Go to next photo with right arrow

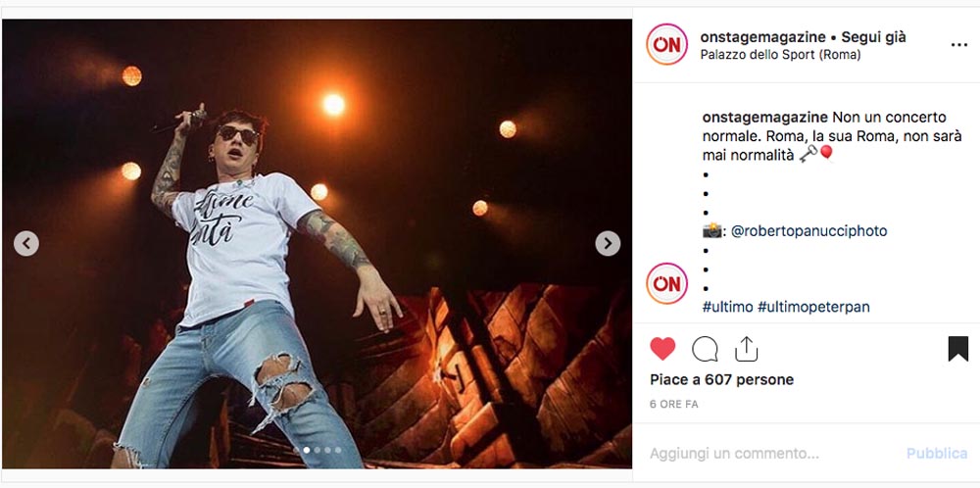[x=608, y=244]
